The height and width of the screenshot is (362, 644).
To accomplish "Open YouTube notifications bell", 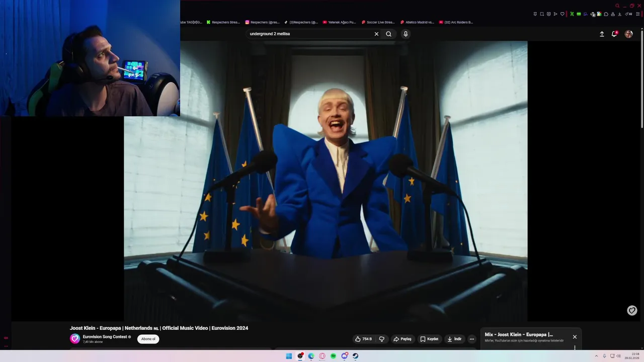I will [614, 34].
